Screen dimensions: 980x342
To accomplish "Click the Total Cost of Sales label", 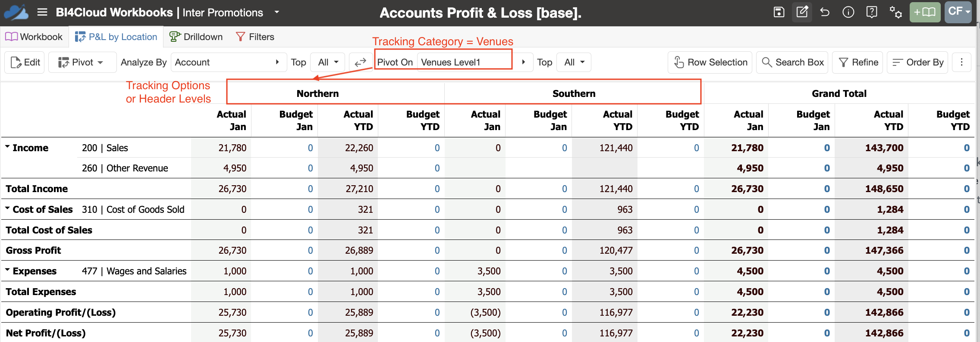I will (x=49, y=230).
